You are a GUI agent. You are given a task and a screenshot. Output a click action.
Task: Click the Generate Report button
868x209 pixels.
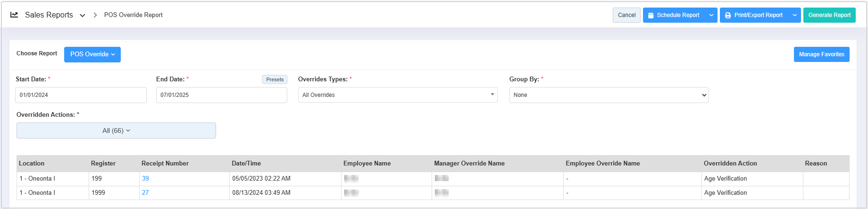tap(829, 15)
